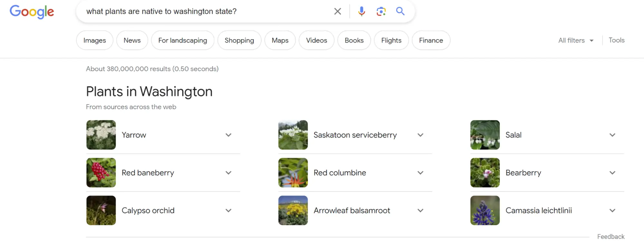Expand the Yarrow entry
The width and height of the screenshot is (644, 251).
click(228, 135)
